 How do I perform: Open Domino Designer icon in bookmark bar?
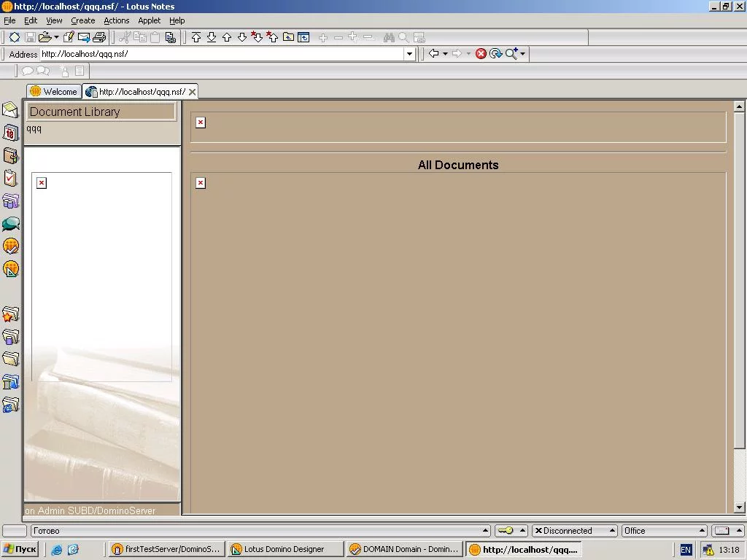pos(10,269)
